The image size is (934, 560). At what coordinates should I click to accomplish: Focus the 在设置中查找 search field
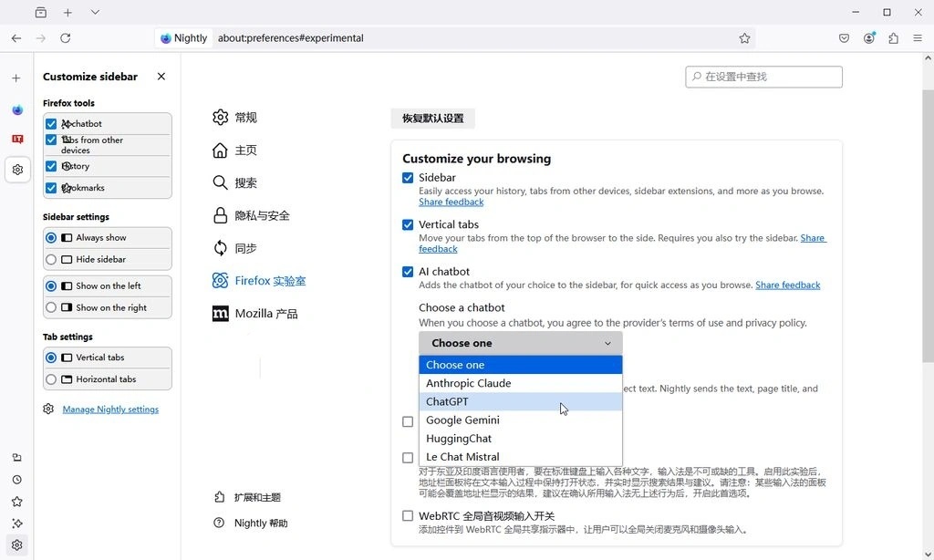(x=763, y=77)
